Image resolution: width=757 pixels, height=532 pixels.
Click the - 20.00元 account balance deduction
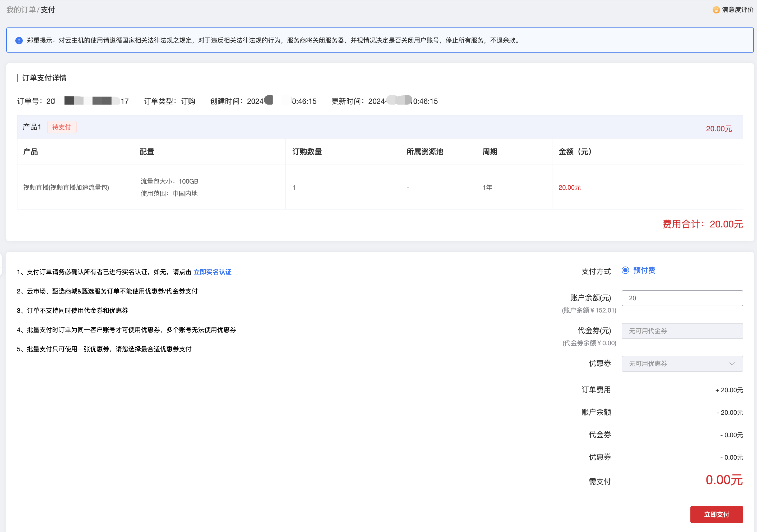[x=730, y=413]
